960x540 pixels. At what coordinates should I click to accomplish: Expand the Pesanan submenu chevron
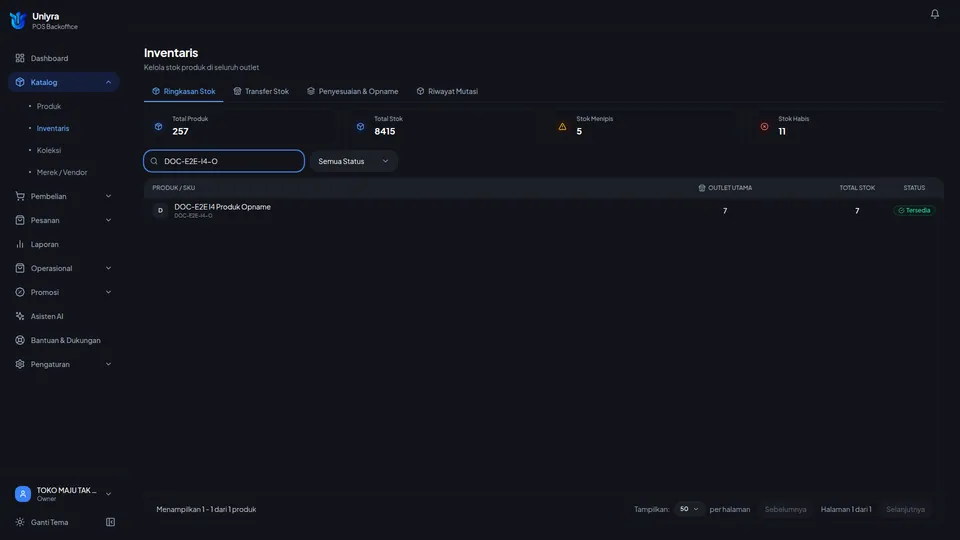(108, 220)
